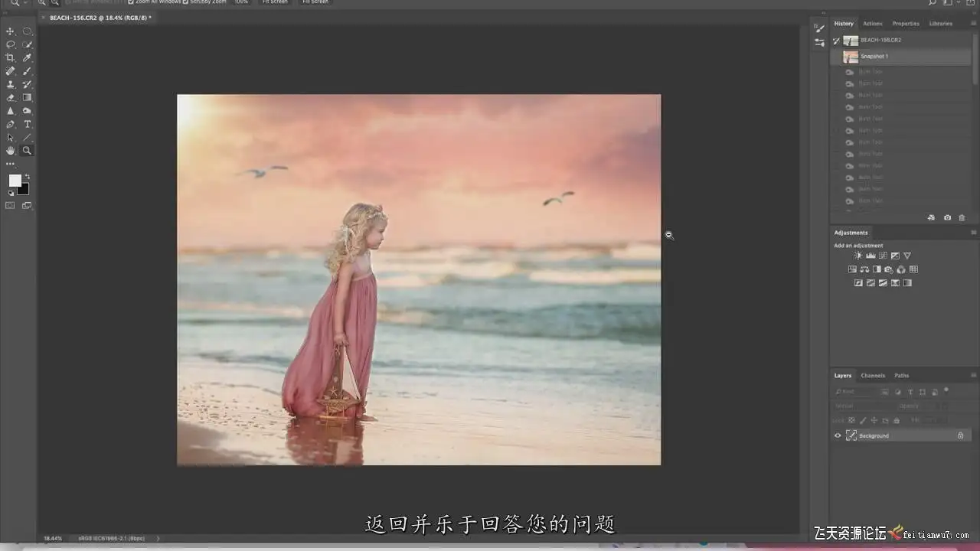Open the Adjustments panel menu
Image resolution: width=980 pixels, height=551 pixels.
tap(973, 233)
